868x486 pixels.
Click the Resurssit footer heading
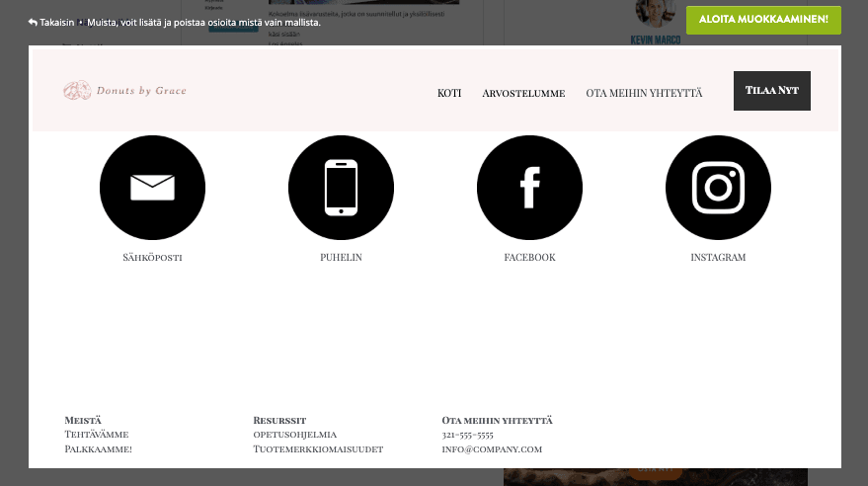279,420
